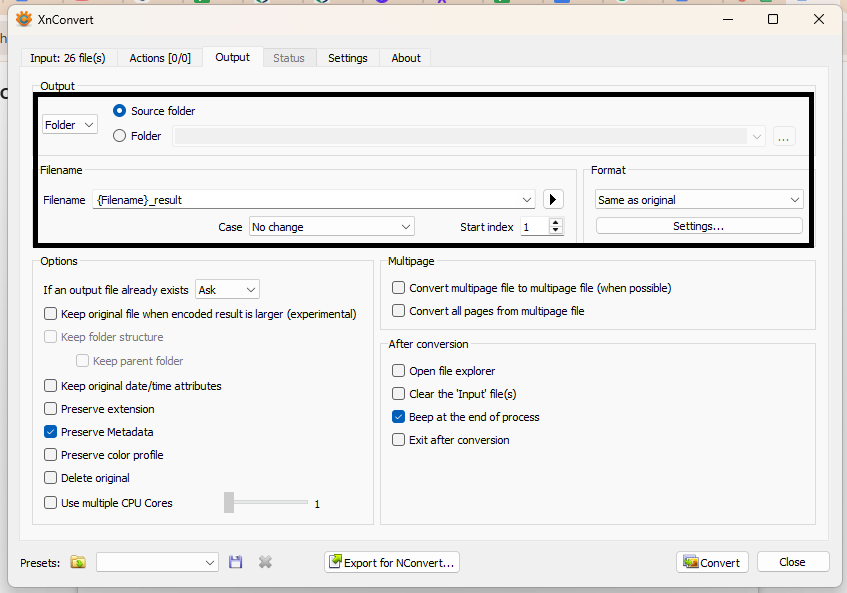Click format Settings... button
This screenshot has height=593, width=847.
[x=699, y=226]
